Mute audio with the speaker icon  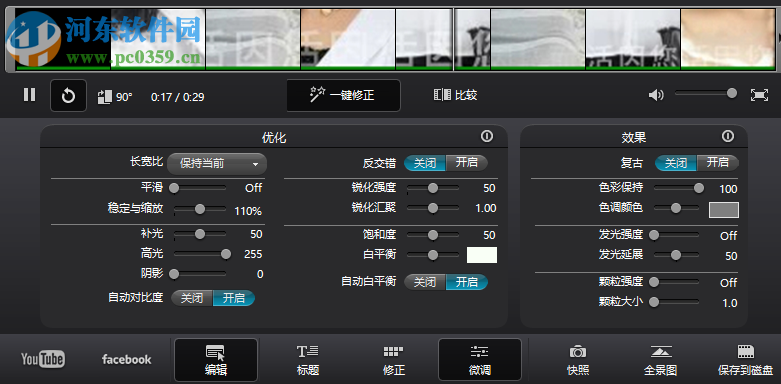pyautogui.click(x=656, y=95)
